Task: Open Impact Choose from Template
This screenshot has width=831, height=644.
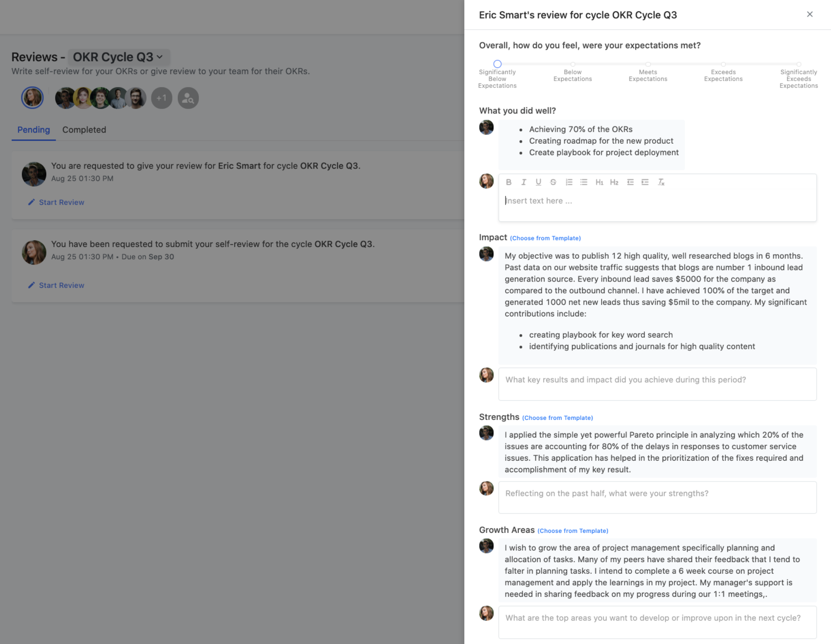Action: [545, 238]
